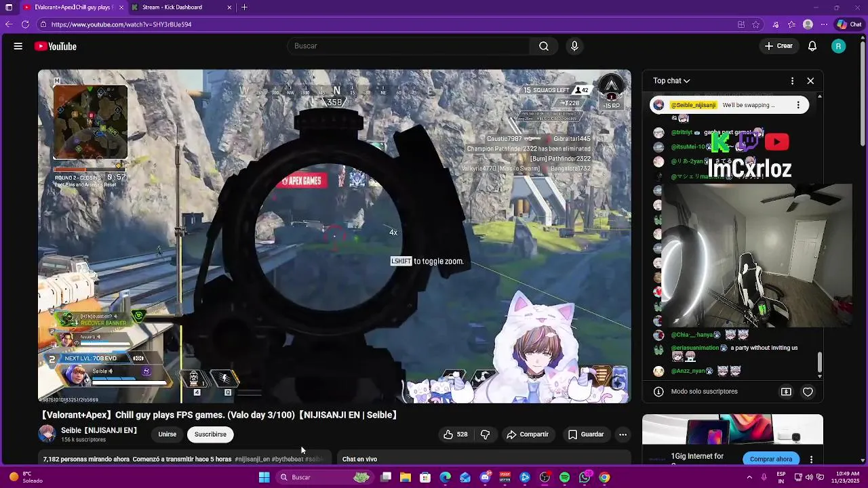The width and height of the screenshot is (868, 488).
Task: Expand the Top chat dropdown
Action: [x=671, y=81]
